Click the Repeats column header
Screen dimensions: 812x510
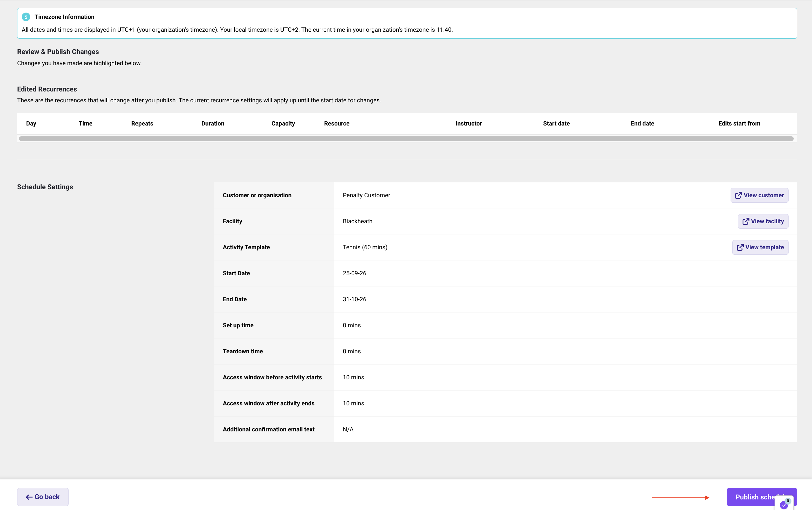(x=142, y=123)
